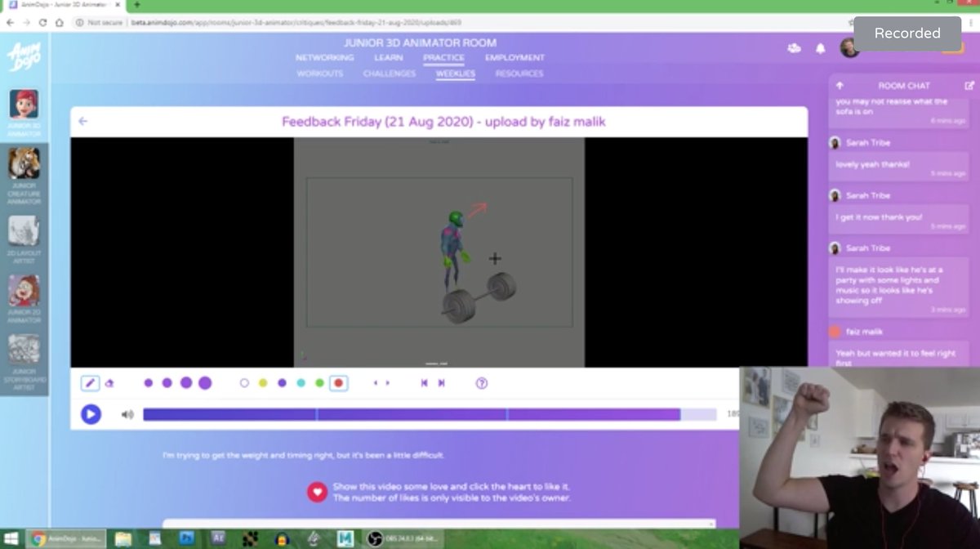Select the eraser tool
Viewport: 980px width, 549px height.
click(110, 383)
